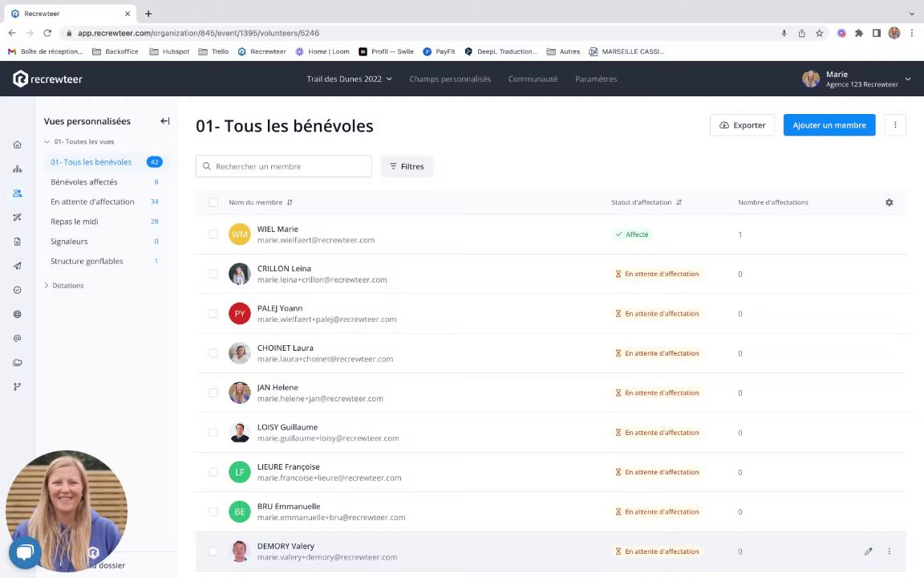924x578 pixels.
Task: Open the browser share icon in the address bar
Action: 801,33
